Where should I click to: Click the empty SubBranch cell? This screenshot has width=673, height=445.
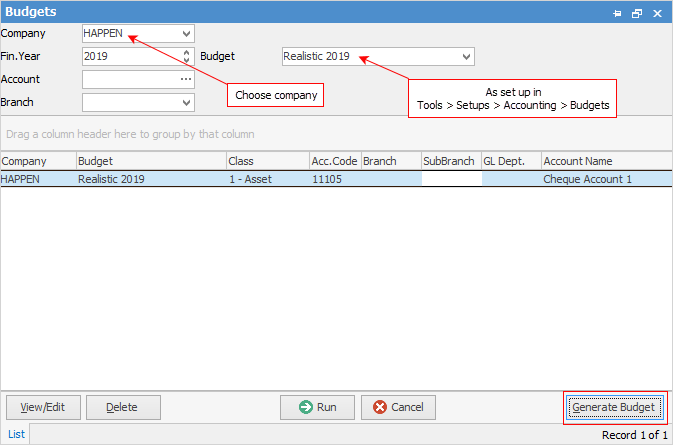point(452,179)
